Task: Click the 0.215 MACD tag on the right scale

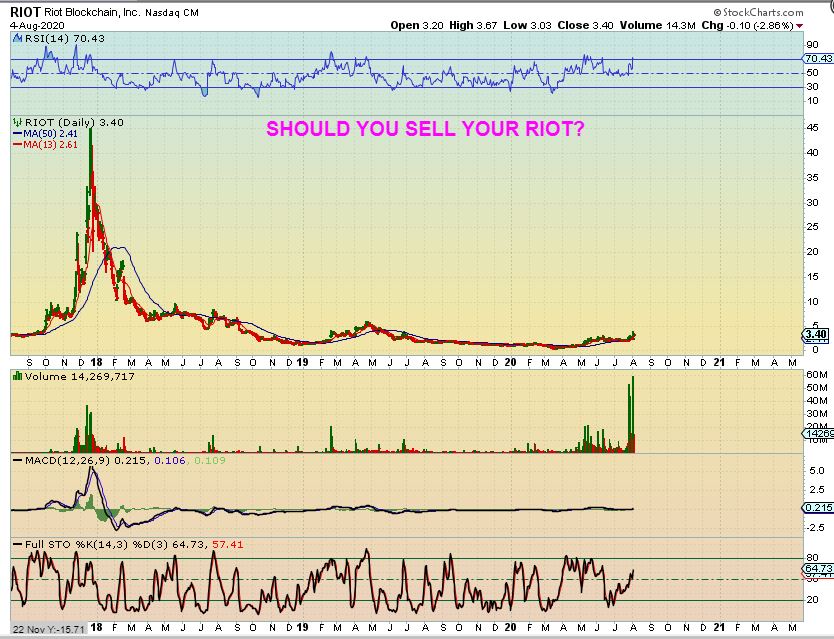Action: (818, 508)
